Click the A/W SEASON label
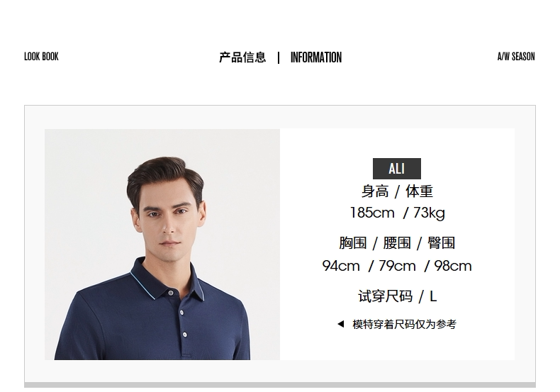560x392 pixels. coord(516,57)
